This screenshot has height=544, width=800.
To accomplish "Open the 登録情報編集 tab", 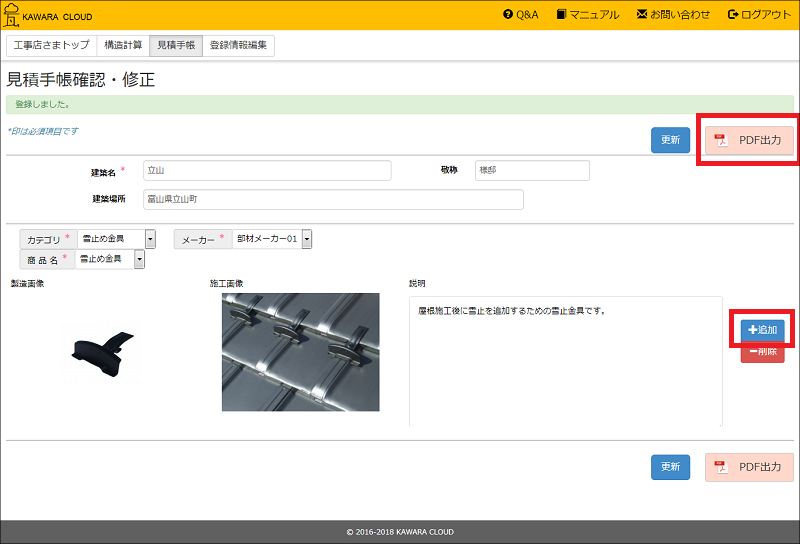I will click(x=238, y=46).
